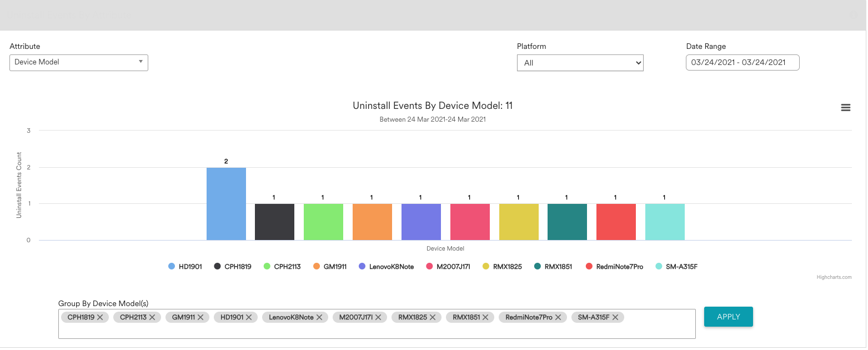
Task: Click the APPLY button
Action: click(x=728, y=317)
